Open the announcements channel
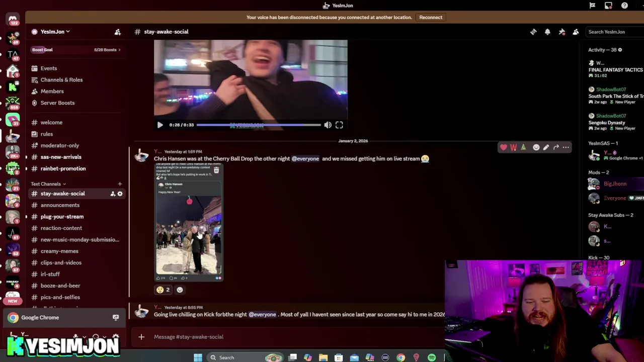The height and width of the screenshot is (362, 644). click(x=60, y=205)
